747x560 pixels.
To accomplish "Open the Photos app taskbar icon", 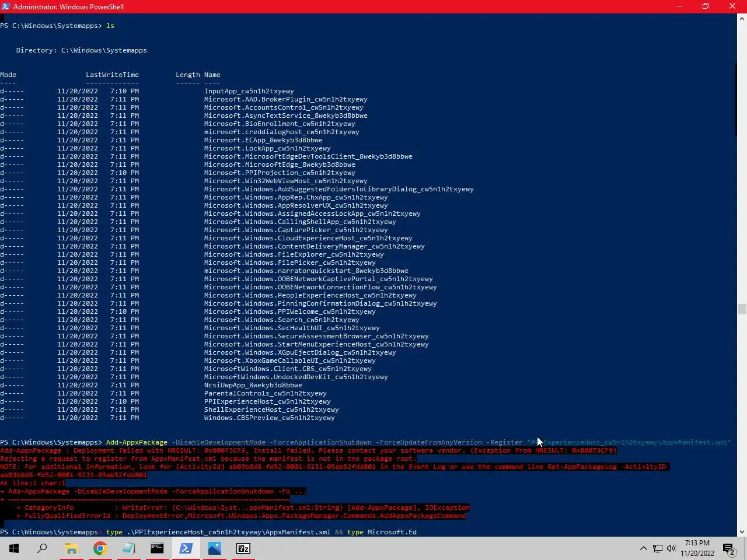I will pos(214,548).
